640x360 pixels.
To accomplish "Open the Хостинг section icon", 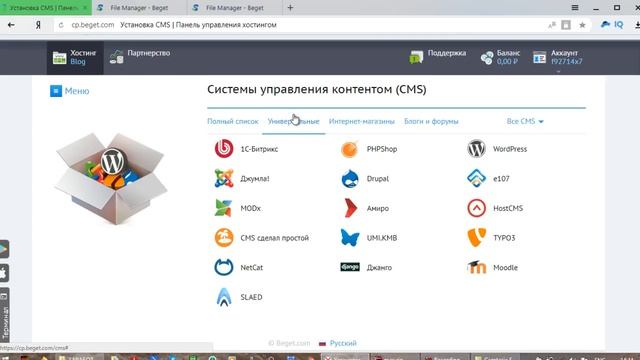I will (x=59, y=58).
